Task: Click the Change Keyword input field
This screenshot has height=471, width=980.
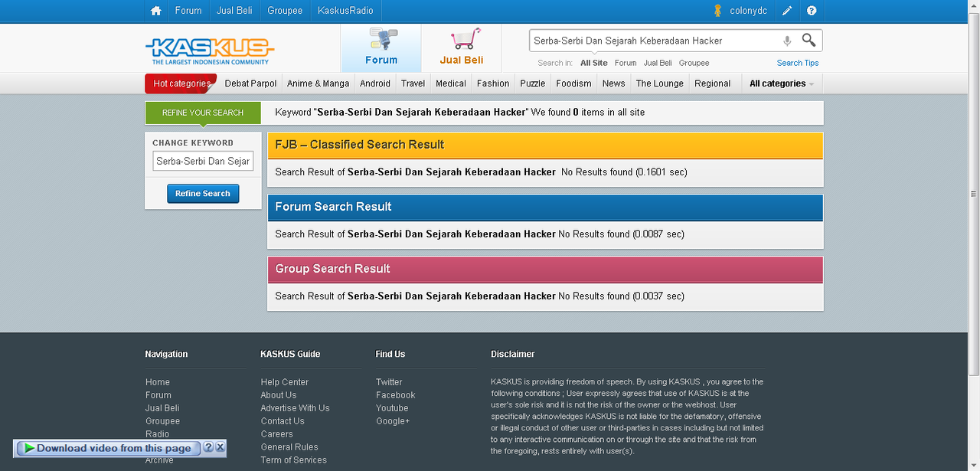Action: (x=203, y=161)
